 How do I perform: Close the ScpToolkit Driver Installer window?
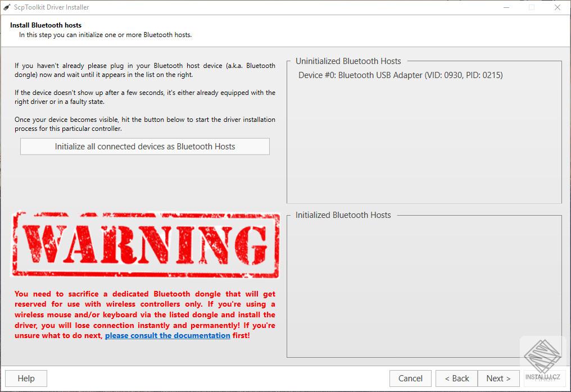(557, 7)
